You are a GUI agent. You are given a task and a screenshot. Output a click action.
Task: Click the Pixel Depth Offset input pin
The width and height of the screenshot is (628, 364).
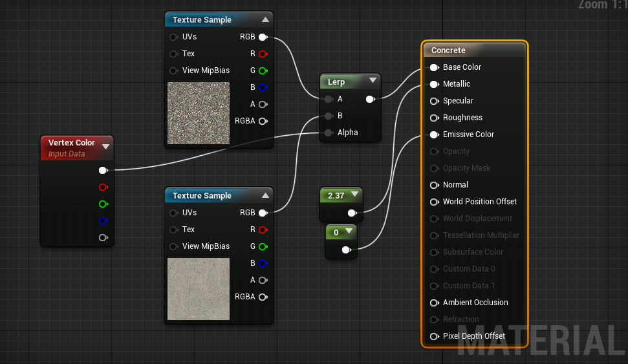tap(435, 336)
